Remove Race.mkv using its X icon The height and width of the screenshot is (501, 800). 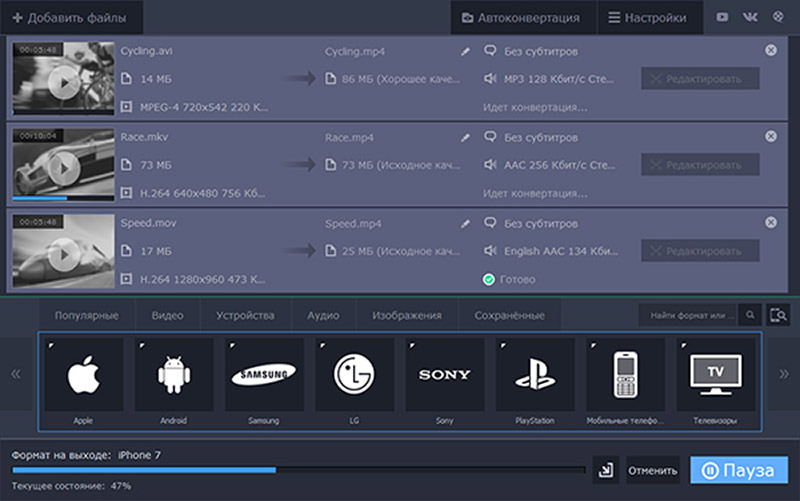click(770, 136)
